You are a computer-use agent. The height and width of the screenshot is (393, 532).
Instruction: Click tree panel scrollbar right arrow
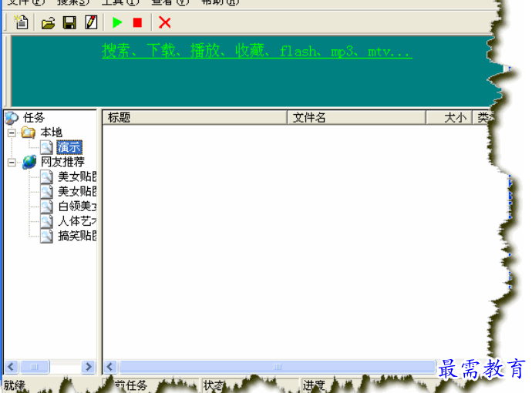89,367
